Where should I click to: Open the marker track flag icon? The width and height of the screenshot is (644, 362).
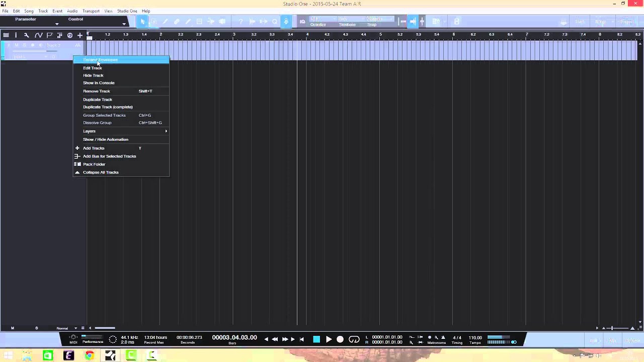coord(49,35)
